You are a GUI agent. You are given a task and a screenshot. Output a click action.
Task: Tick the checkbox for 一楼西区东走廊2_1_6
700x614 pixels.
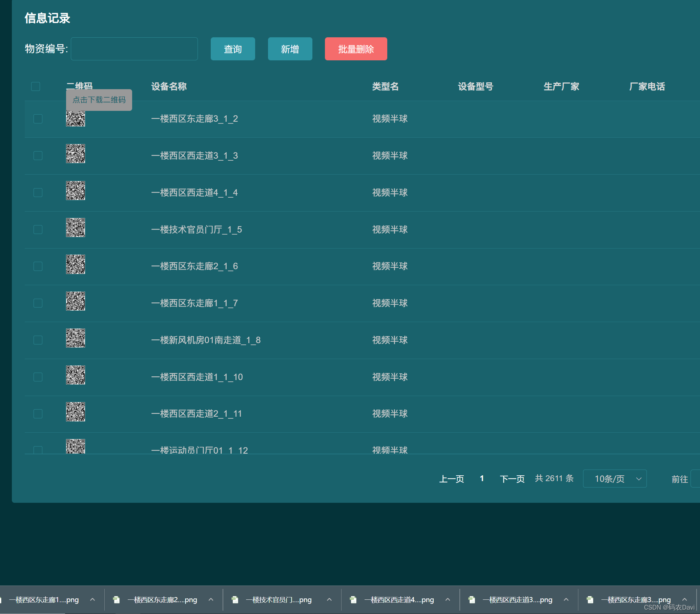click(38, 266)
